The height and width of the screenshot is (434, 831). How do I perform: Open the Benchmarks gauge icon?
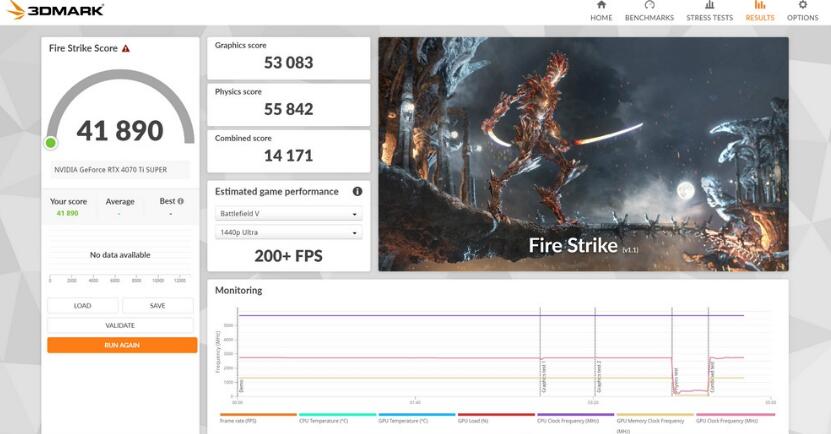(x=649, y=5)
